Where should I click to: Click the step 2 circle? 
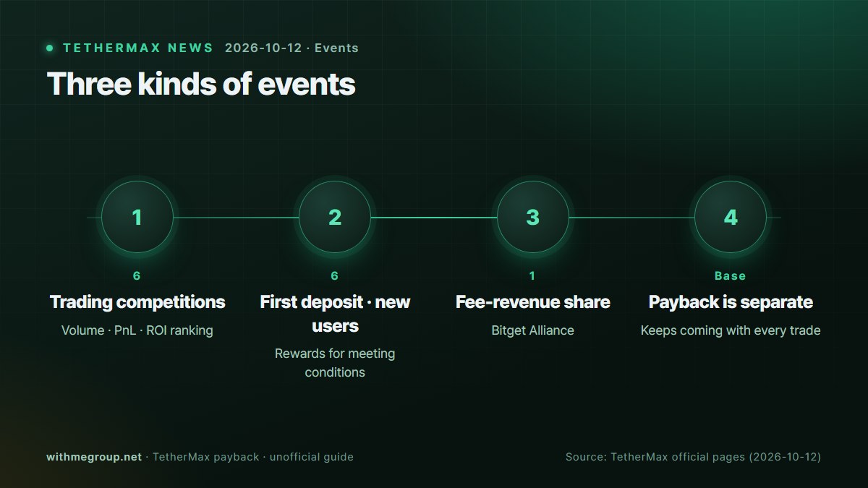click(335, 217)
